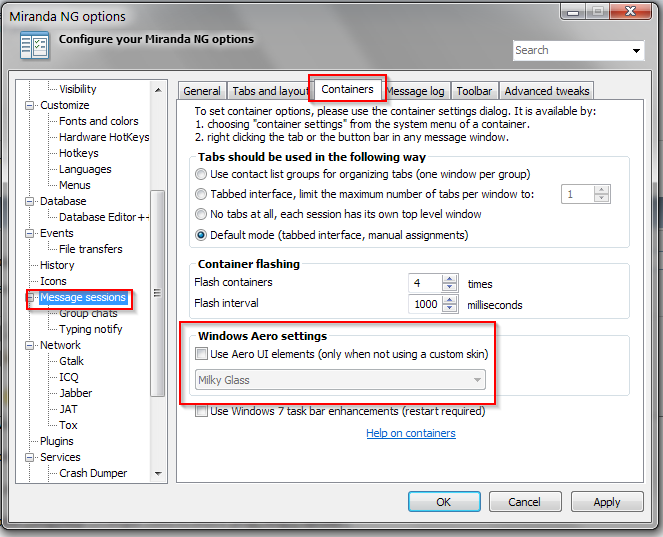This screenshot has width=663, height=537.
Task: Click the Flash interval field showing 1000
Action: tap(425, 304)
